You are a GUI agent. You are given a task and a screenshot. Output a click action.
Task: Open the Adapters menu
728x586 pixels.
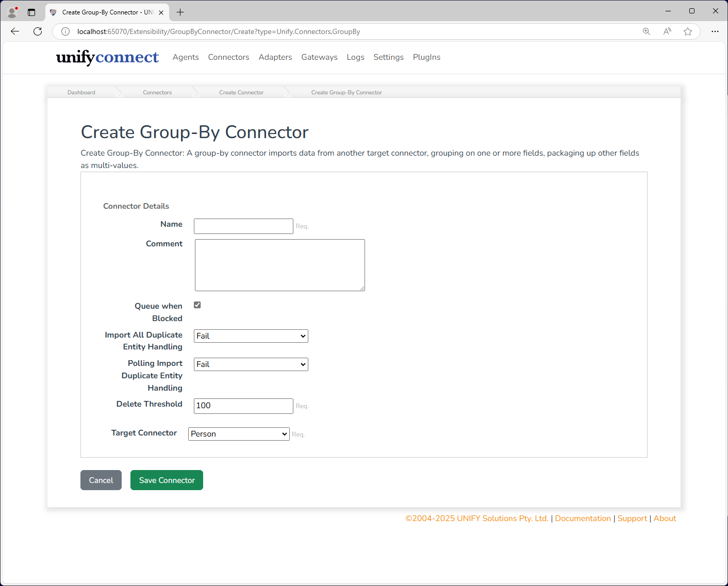click(275, 57)
